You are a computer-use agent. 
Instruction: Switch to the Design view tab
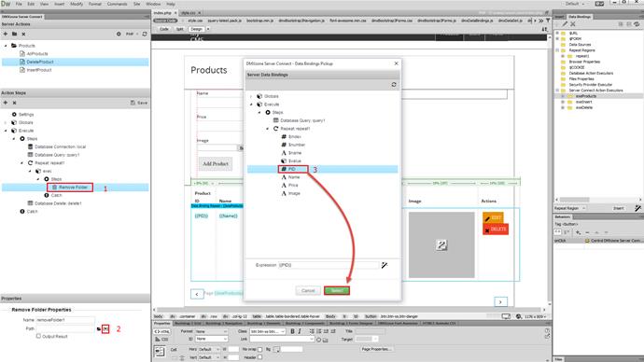coord(197,29)
